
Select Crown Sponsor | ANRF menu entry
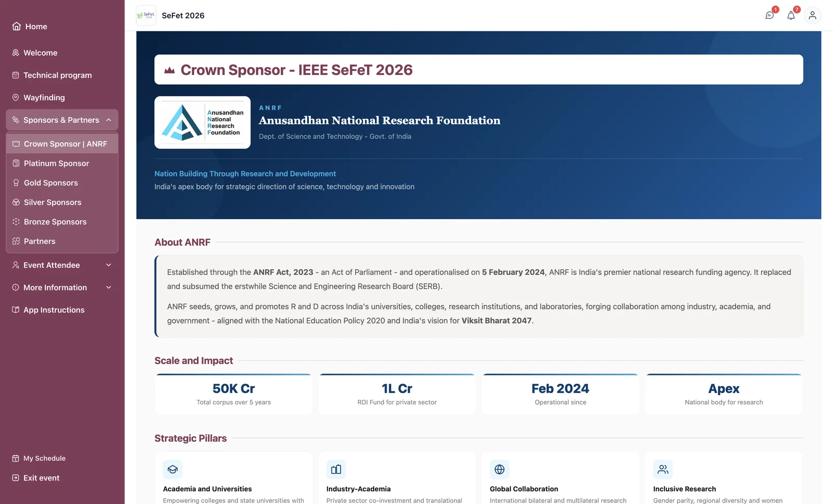point(62,144)
